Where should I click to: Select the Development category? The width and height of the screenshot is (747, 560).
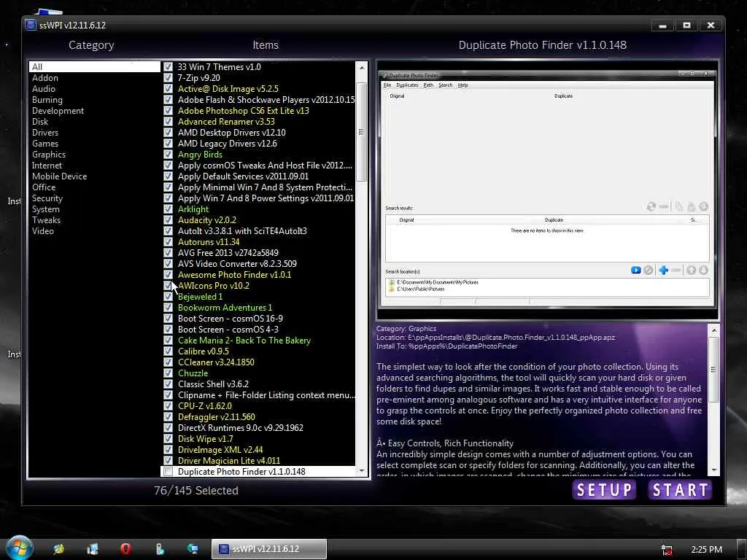58,111
